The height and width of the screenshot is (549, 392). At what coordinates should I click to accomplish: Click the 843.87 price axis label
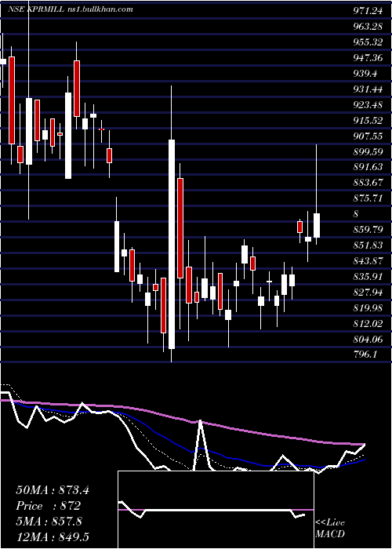pyautogui.click(x=368, y=261)
